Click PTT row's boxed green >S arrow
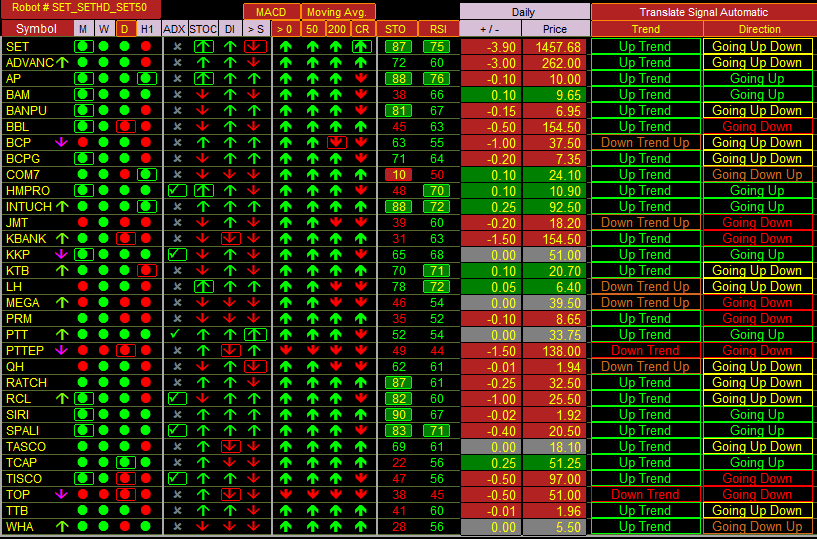Image resolution: width=817 pixels, height=539 pixels. (x=255, y=335)
